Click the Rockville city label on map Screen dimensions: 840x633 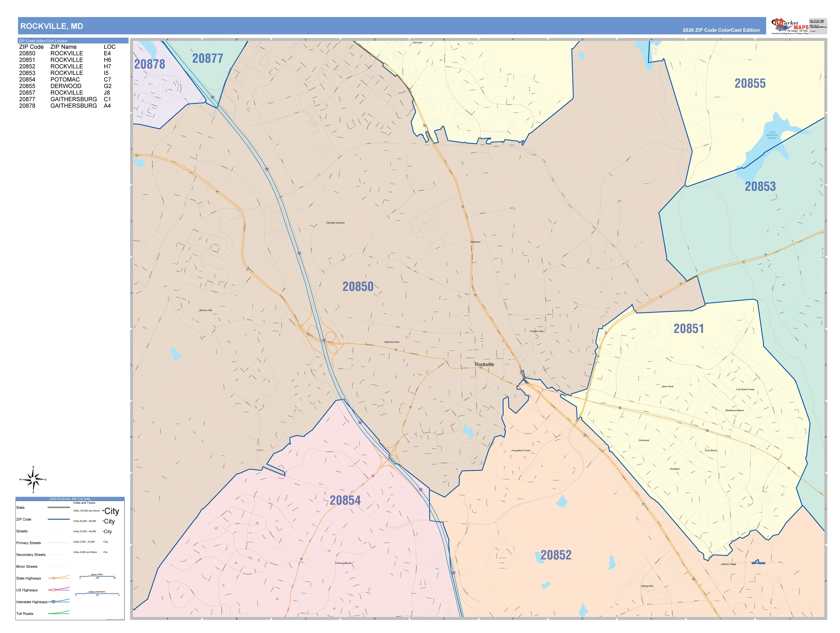[484, 364]
